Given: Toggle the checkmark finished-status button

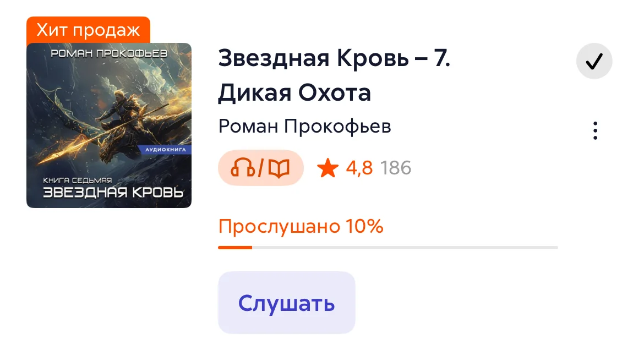Looking at the screenshot, I should coord(594,61).
